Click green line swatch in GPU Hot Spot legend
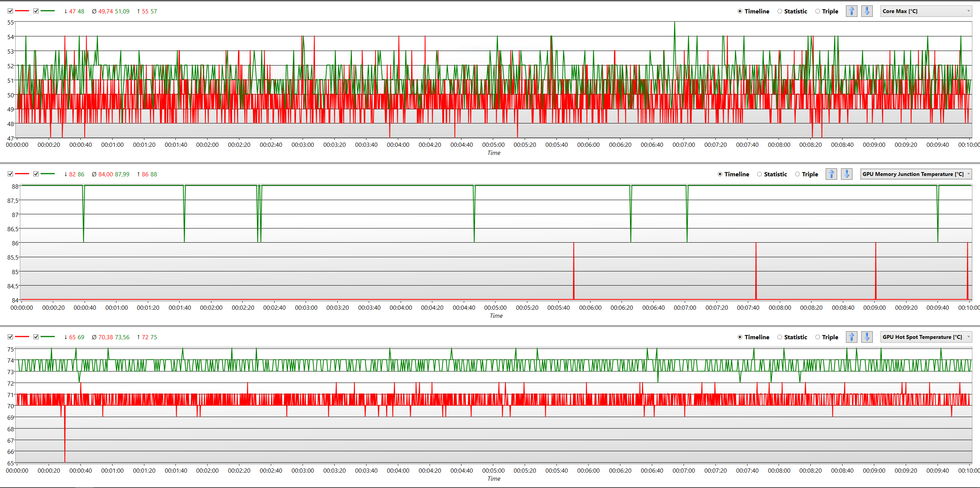Image resolution: width=980 pixels, height=488 pixels. [x=47, y=337]
